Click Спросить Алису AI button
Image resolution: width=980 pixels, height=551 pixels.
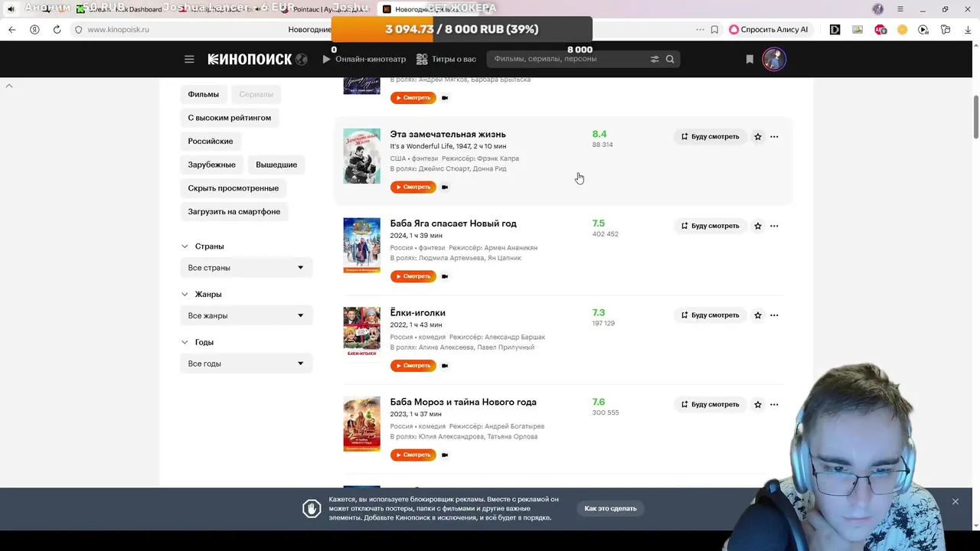coord(769,29)
